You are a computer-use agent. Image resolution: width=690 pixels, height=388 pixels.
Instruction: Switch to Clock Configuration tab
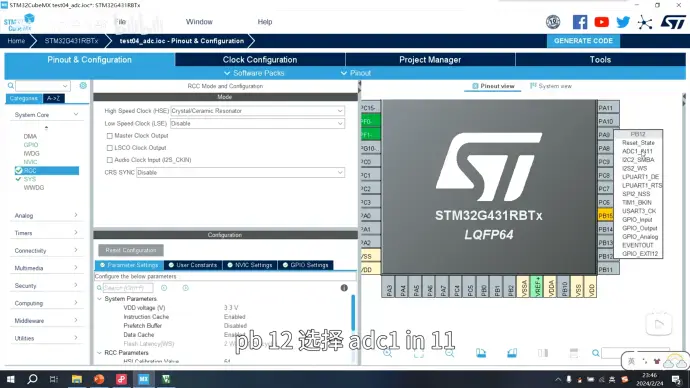[x=260, y=59]
